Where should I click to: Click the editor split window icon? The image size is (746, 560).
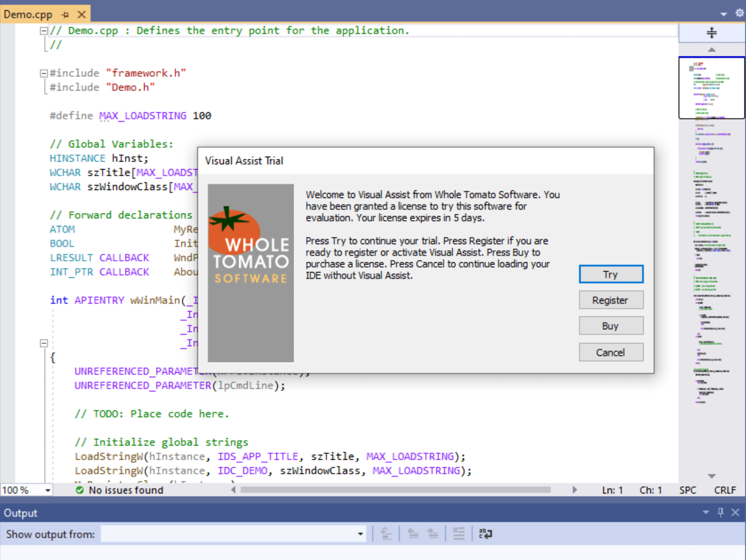(x=711, y=33)
